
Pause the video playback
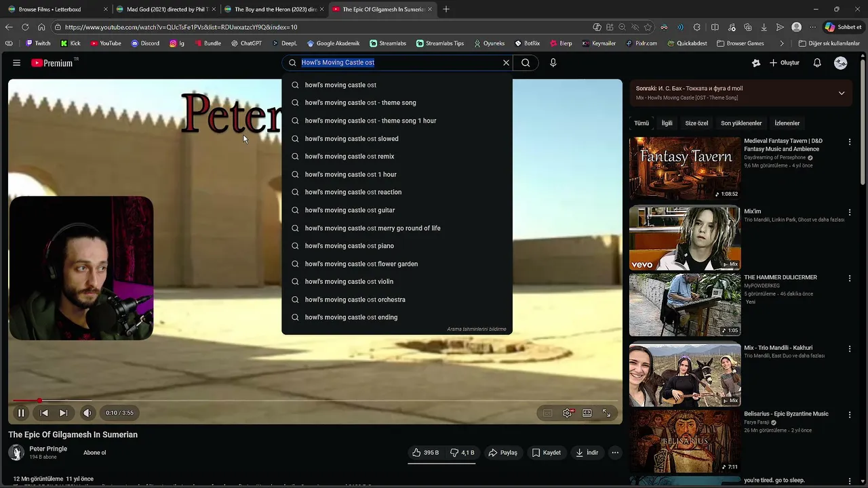[21, 413]
